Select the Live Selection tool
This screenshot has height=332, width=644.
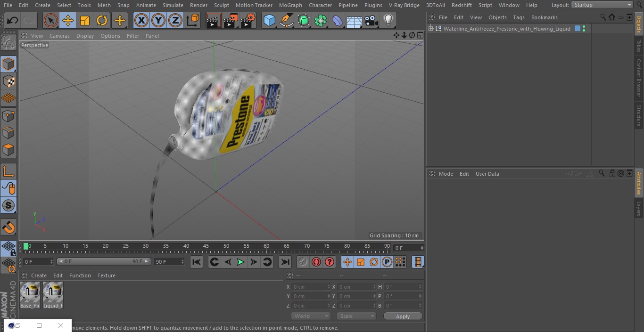pos(50,20)
